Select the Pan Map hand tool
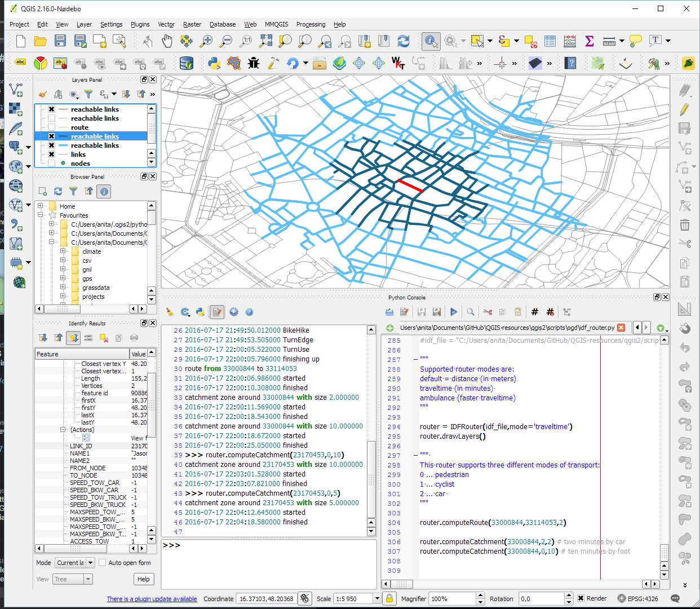The height and width of the screenshot is (609, 700). click(167, 41)
